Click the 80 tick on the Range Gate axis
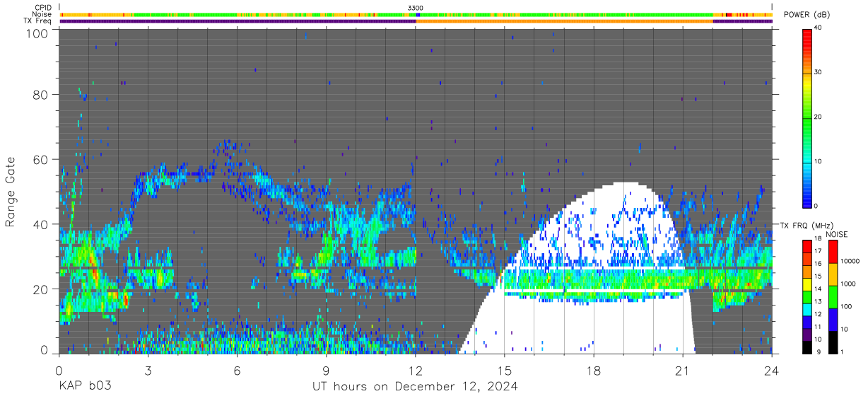Screen dimensions: 868x401 42,95
